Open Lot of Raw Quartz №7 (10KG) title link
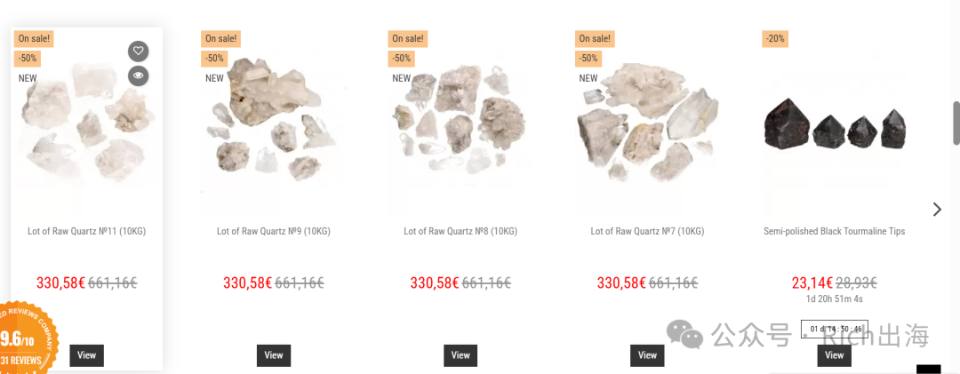 (647, 231)
